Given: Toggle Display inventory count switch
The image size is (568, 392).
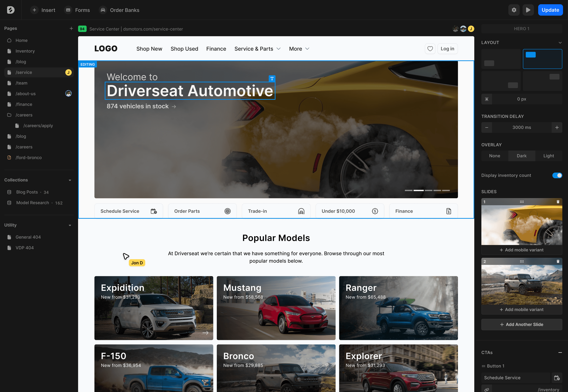Looking at the screenshot, I should 557,175.
